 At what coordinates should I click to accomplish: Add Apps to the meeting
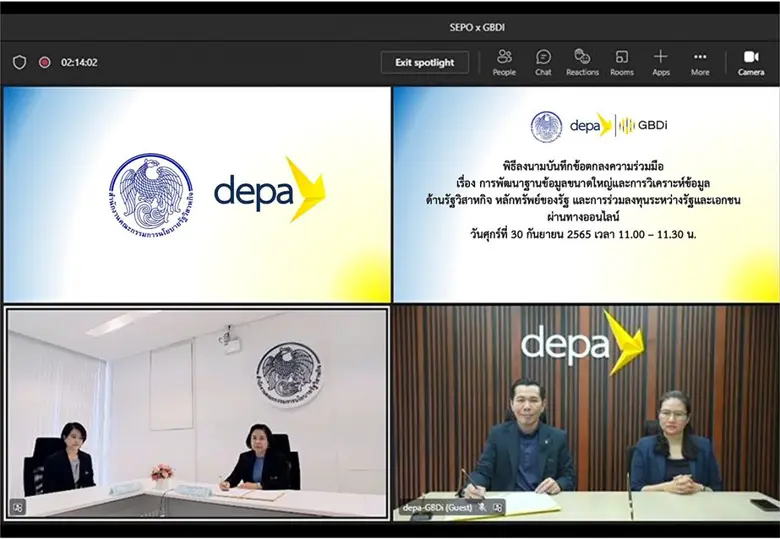click(661, 63)
